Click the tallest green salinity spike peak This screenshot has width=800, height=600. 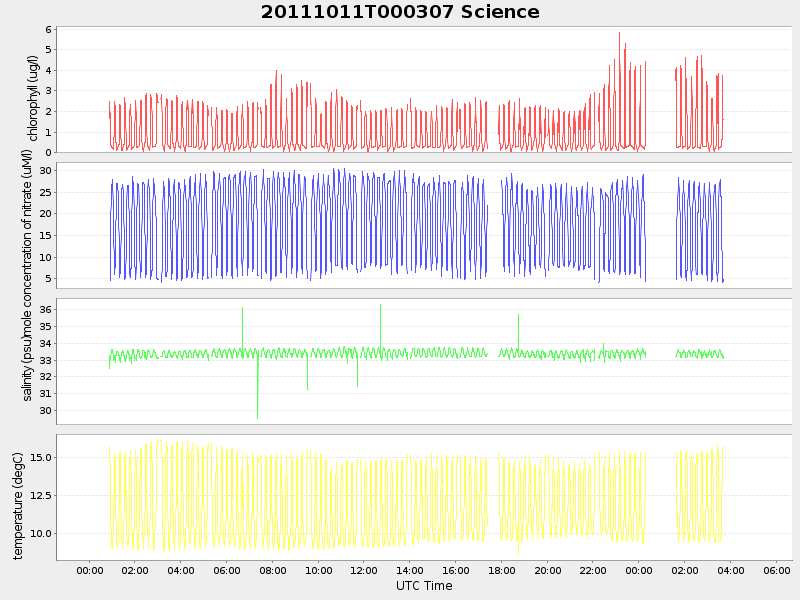pos(380,304)
